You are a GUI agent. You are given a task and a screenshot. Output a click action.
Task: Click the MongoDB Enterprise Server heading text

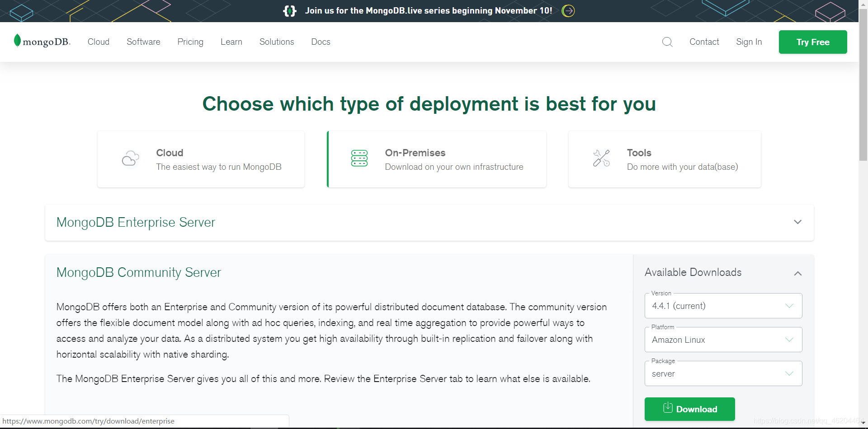click(136, 222)
